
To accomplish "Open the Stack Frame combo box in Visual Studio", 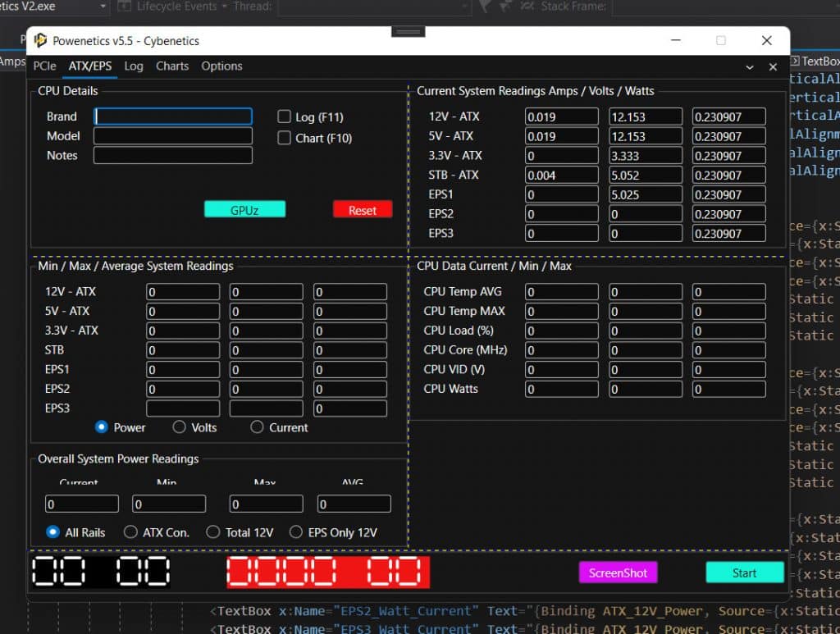I will pos(726,7).
